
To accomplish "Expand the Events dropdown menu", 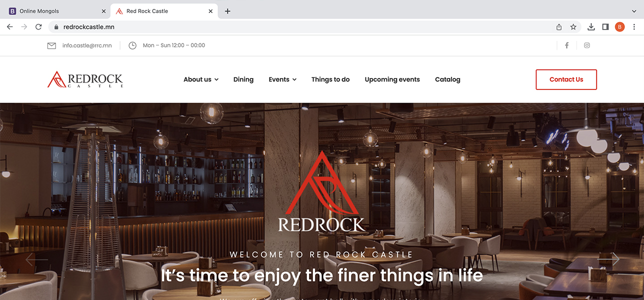I will point(282,79).
